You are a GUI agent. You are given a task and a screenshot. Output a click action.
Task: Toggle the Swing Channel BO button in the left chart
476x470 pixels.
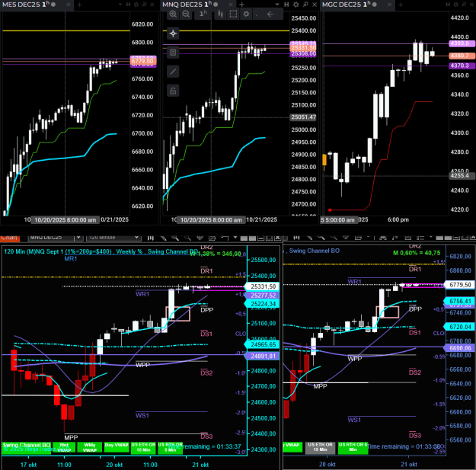click(x=27, y=447)
